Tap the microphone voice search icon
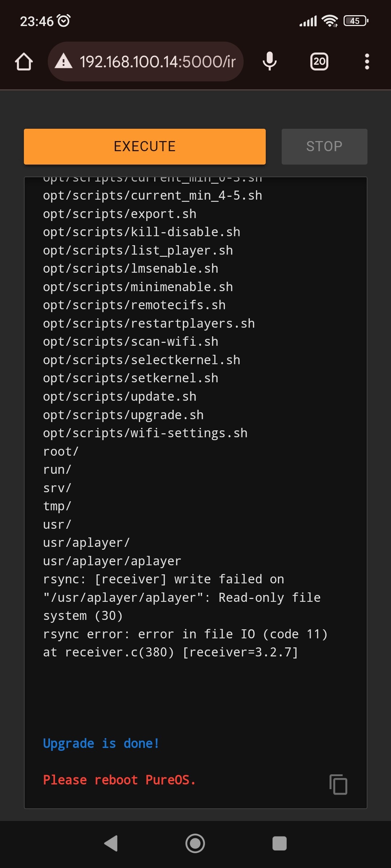391x868 pixels. (x=270, y=61)
